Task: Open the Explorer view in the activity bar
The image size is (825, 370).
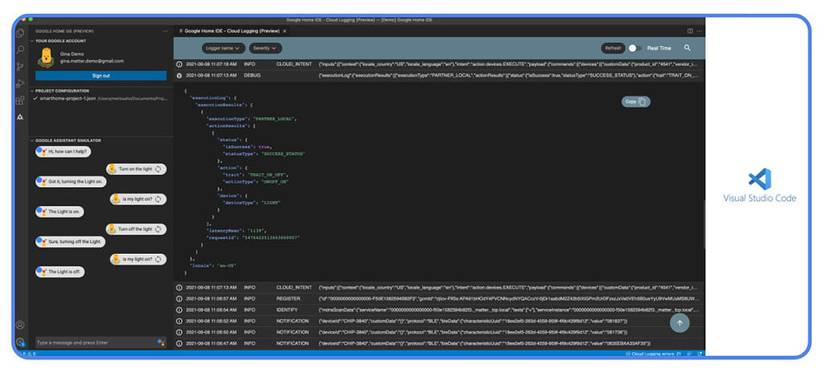Action: tap(21, 33)
